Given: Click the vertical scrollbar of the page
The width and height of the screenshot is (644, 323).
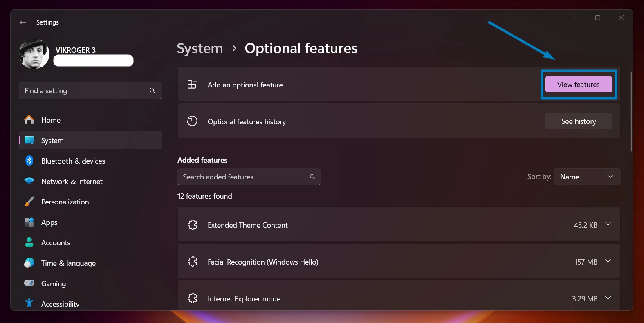Looking at the screenshot, I should (631, 112).
